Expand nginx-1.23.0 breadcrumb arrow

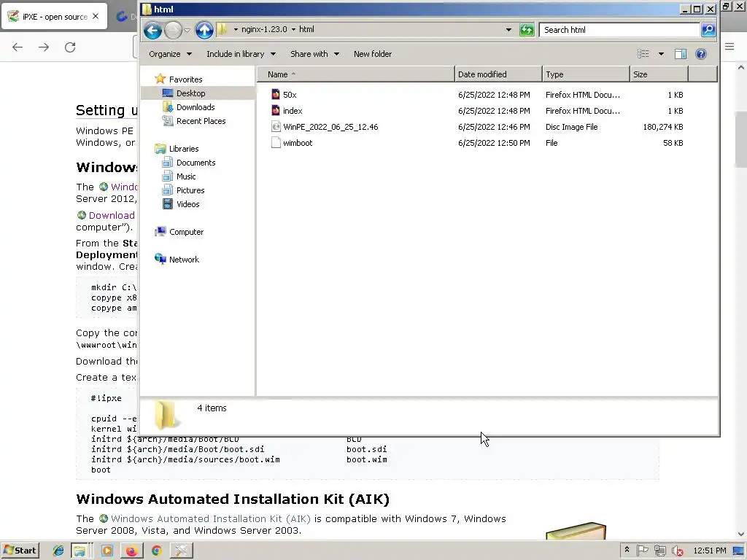[x=293, y=29]
